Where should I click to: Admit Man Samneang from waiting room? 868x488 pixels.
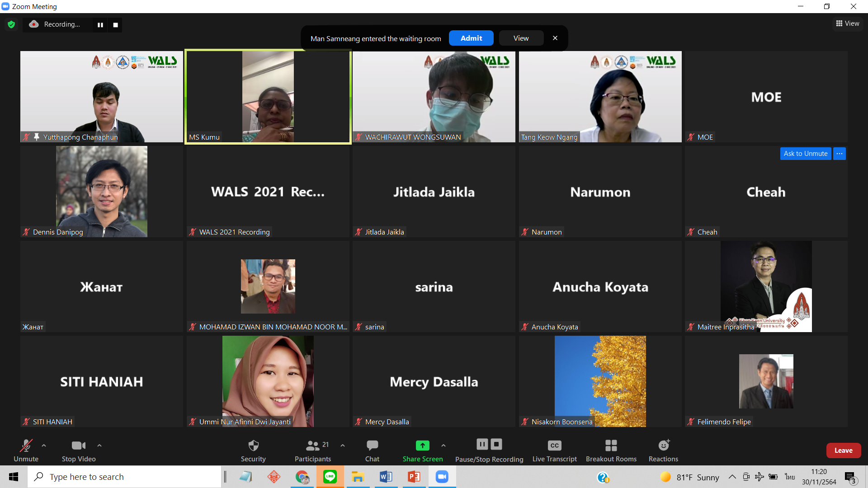click(x=471, y=38)
